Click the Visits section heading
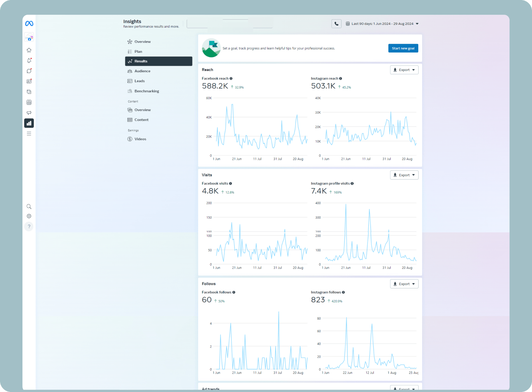Viewport: 532px width, 392px height. tap(207, 175)
